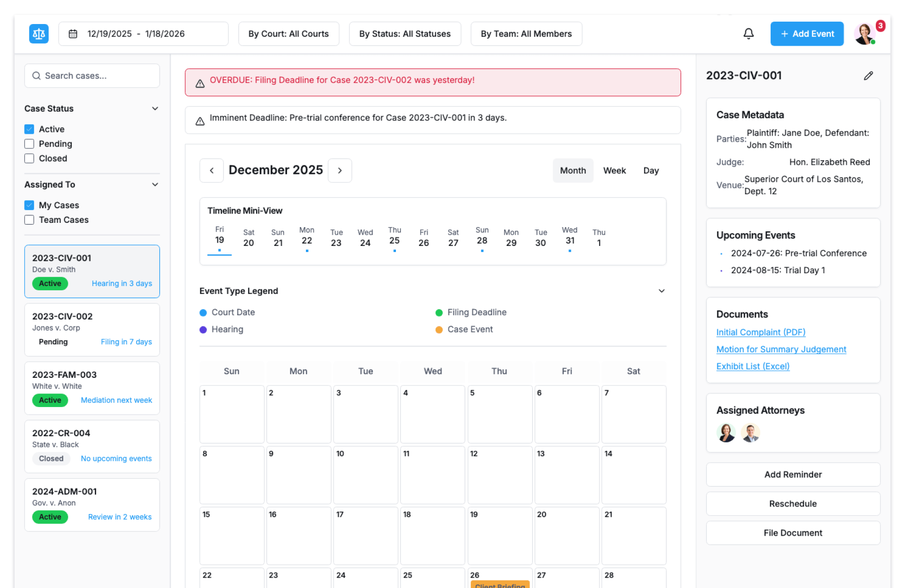
Task: Click the scales of justice logo
Action: (39, 34)
